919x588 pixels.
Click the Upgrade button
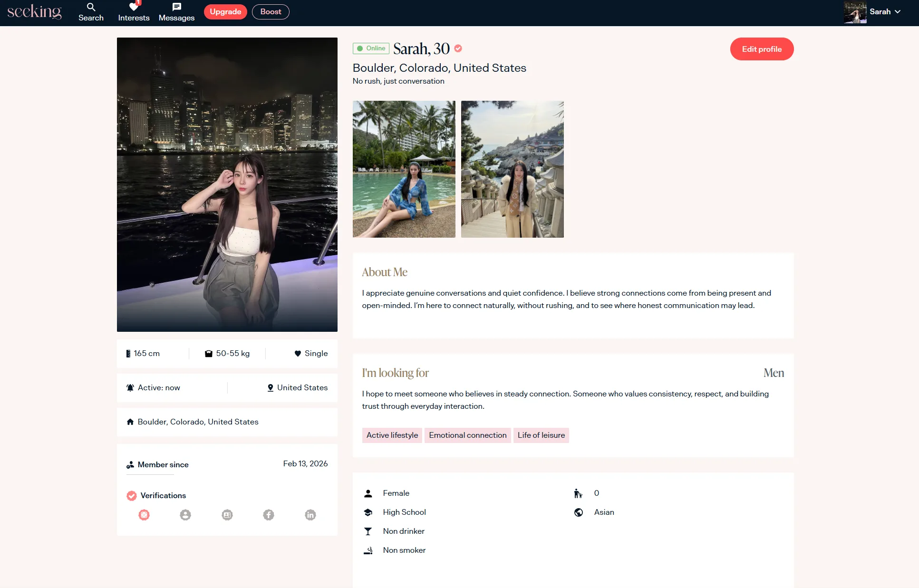click(x=225, y=12)
